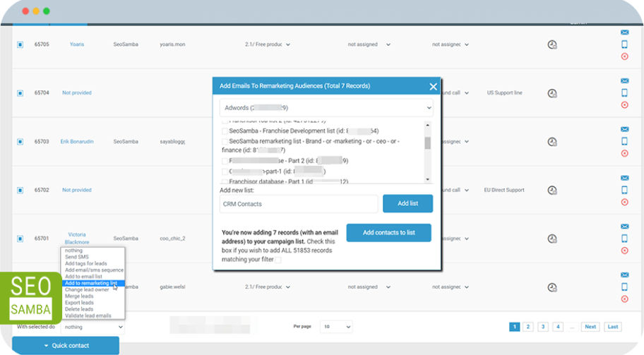
Task: Expand the Quick contact panel
Action: pos(66,346)
